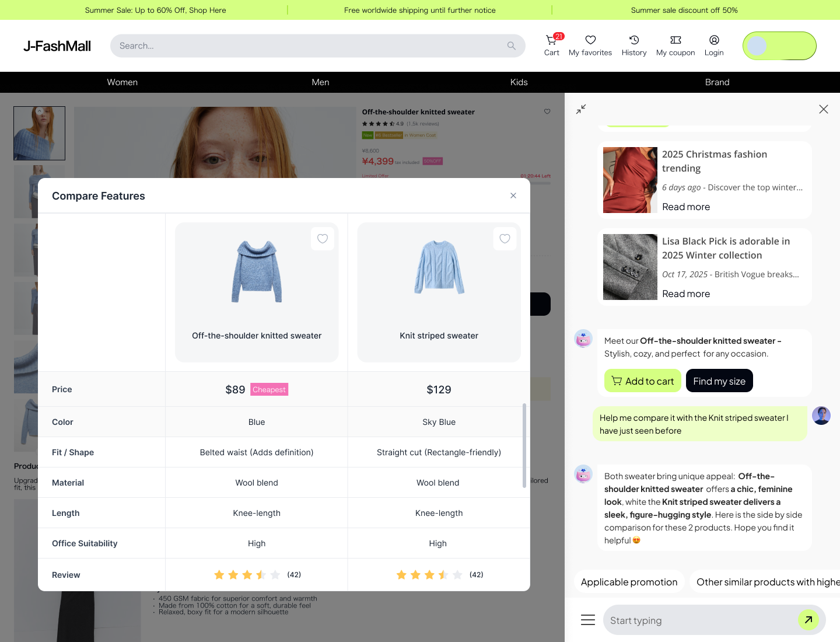This screenshot has width=840, height=642.
Task: Open the shopping cart icon
Action: pos(551,40)
